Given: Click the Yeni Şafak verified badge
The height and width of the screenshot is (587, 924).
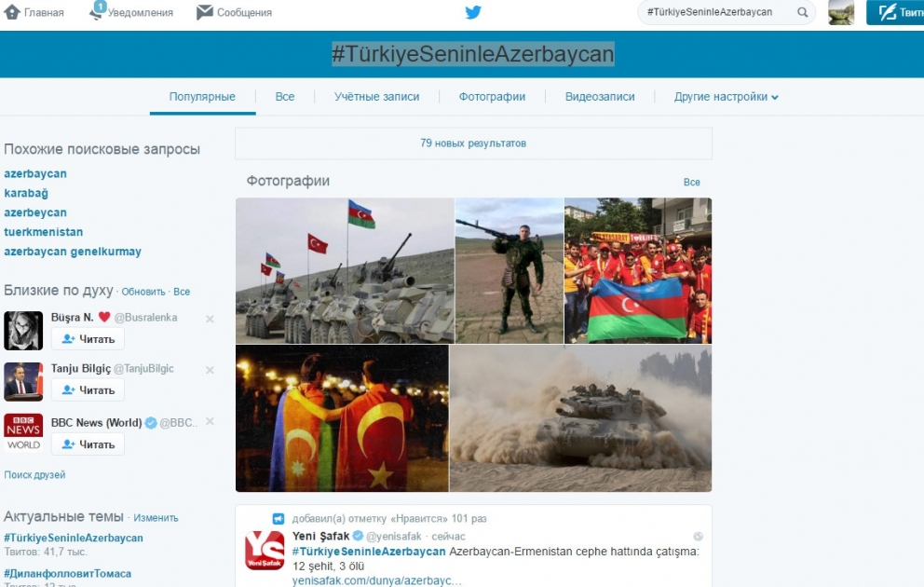Looking at the screenshot, I should click(358, 536).
